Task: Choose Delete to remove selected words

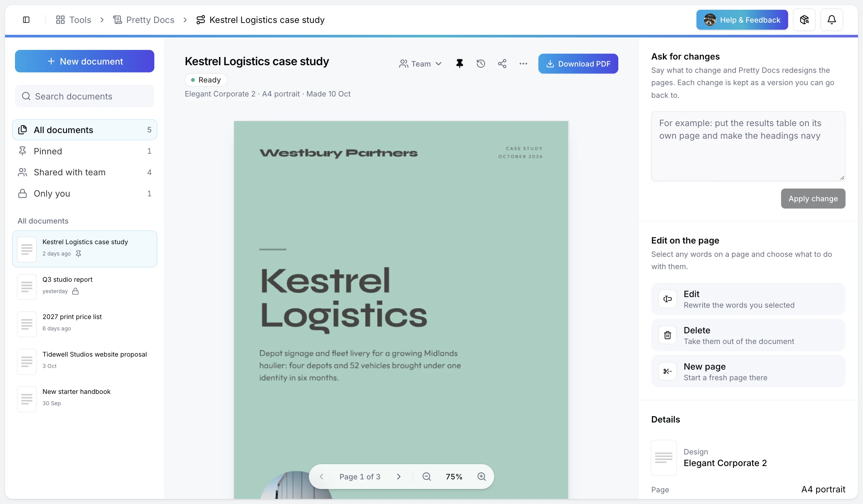Action: click(x=748, y=335)
